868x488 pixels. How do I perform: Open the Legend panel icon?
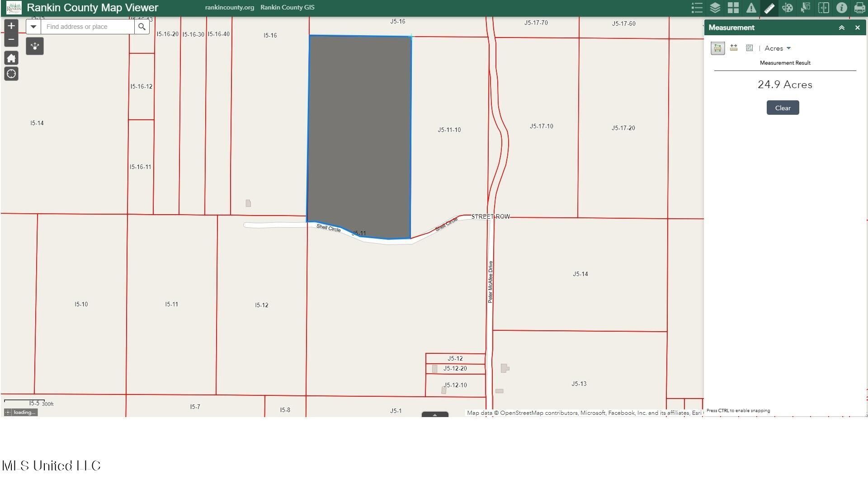[697, 8]
